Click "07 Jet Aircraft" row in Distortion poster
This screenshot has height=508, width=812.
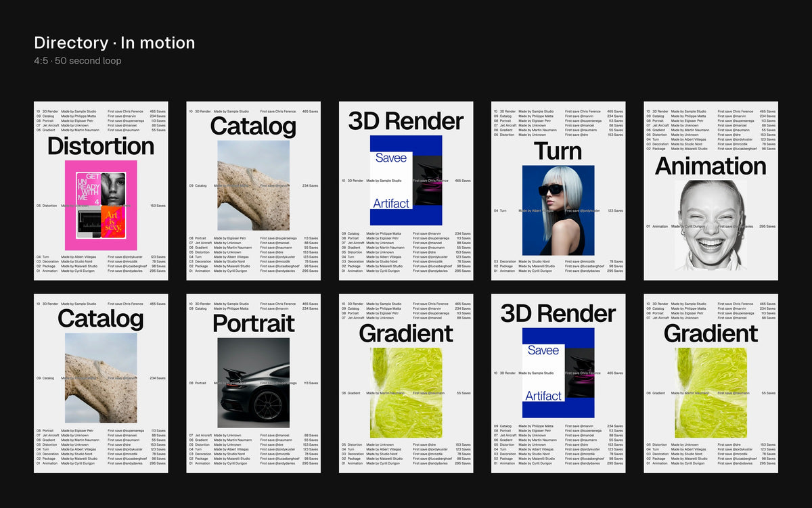pyautogui.click(x=101, y=125)
